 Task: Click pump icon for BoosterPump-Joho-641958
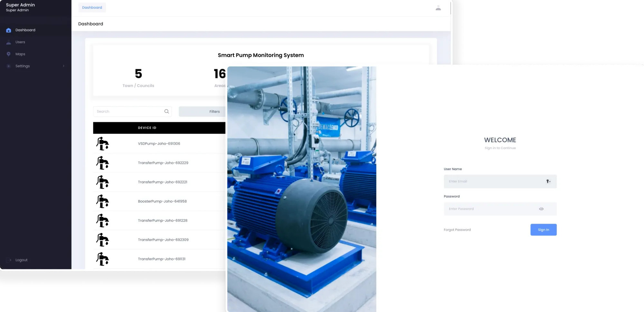(102, 201)
